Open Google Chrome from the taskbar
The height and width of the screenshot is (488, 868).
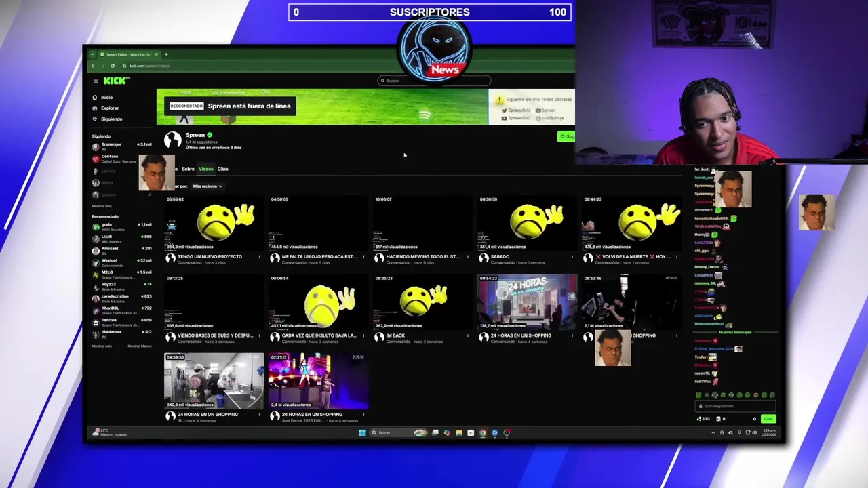(483, 433)
